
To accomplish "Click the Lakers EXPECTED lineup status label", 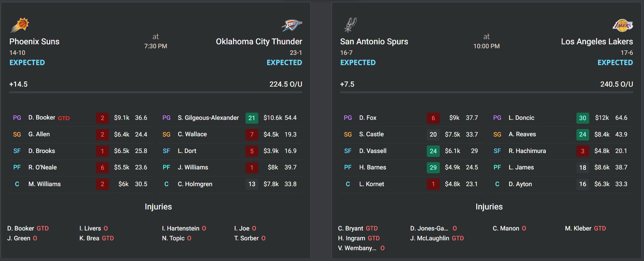I will click(x=615, y=62).
